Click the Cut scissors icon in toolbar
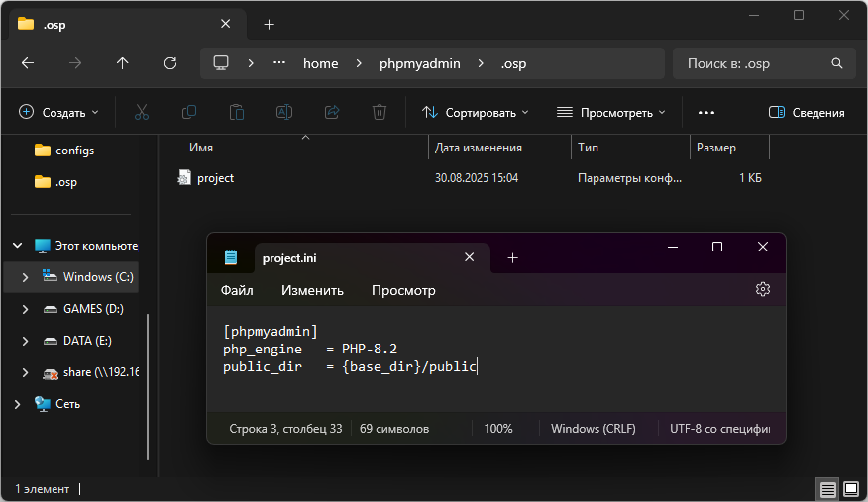868x502 pixels. click(x=141, y=113)
